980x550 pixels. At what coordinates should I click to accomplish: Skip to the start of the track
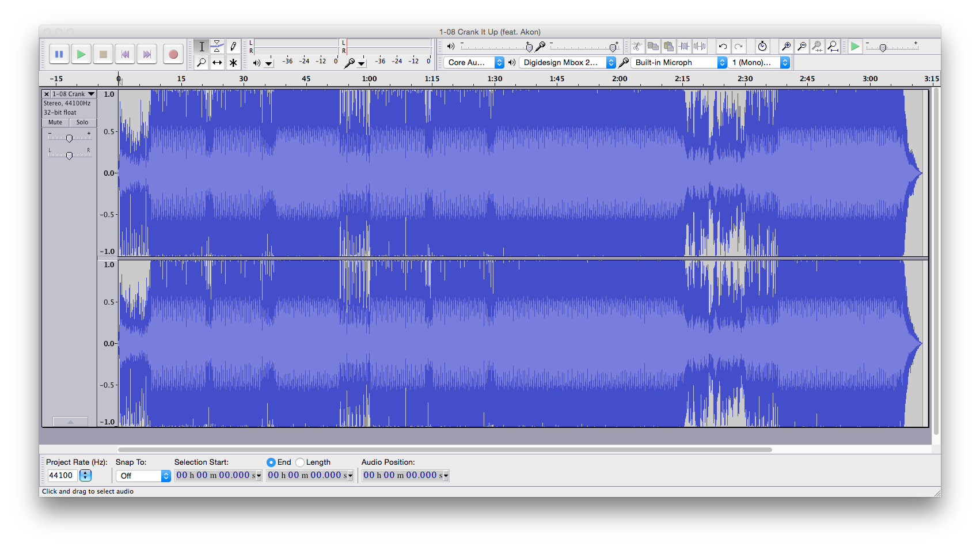(x=125, y=54)
